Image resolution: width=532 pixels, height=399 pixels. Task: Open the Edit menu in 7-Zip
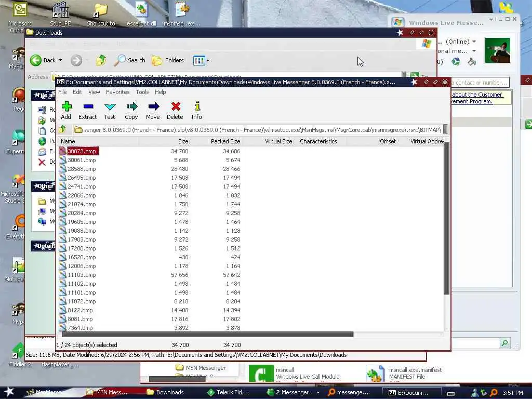coord(77,92)
